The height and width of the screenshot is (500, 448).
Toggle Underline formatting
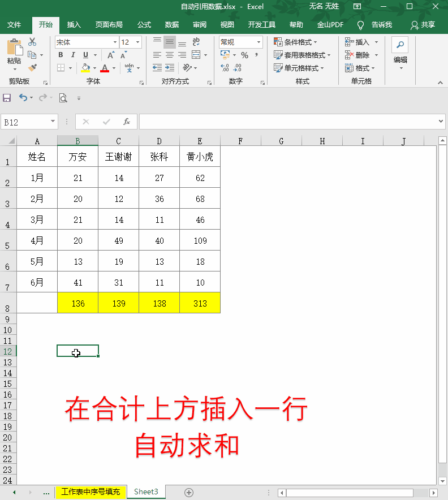85,55
